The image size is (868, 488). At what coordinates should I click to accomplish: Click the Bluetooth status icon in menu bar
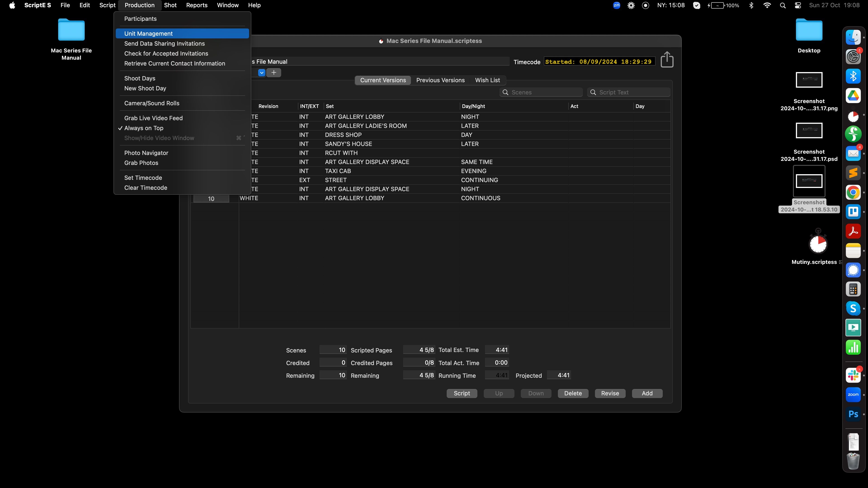tap(751, 5)
